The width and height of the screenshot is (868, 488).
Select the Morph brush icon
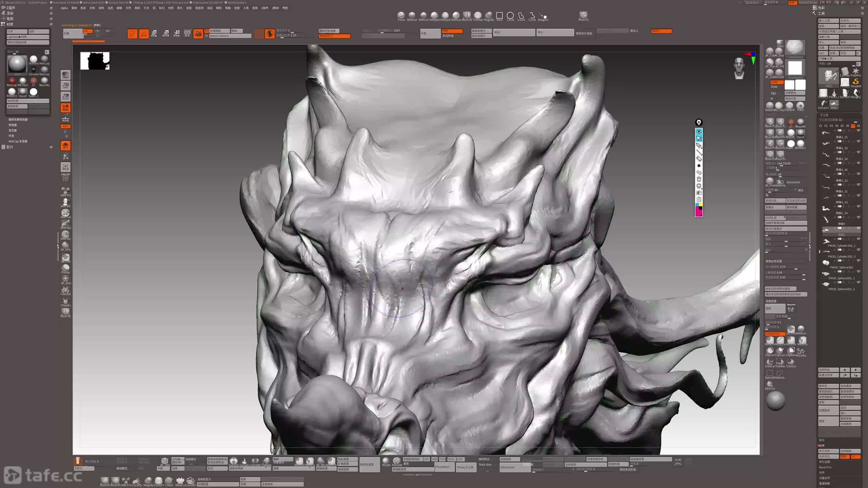coord(386,461)
